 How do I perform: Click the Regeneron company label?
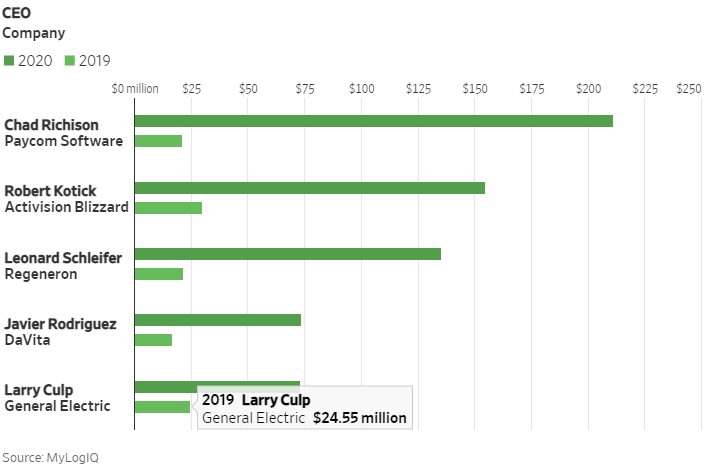click(41, 274)
